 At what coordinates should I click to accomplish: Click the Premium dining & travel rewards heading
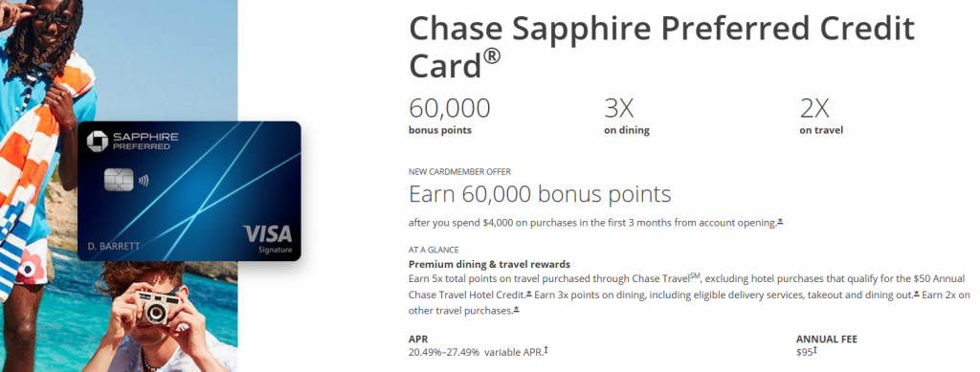pyautogui.click(x=489, y=264)
